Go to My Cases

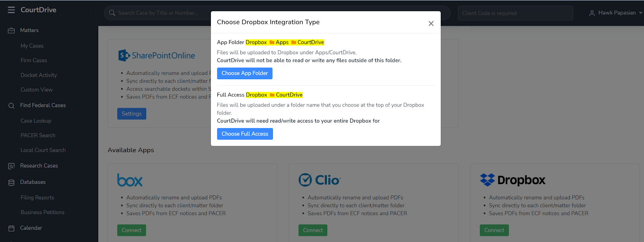32,46
